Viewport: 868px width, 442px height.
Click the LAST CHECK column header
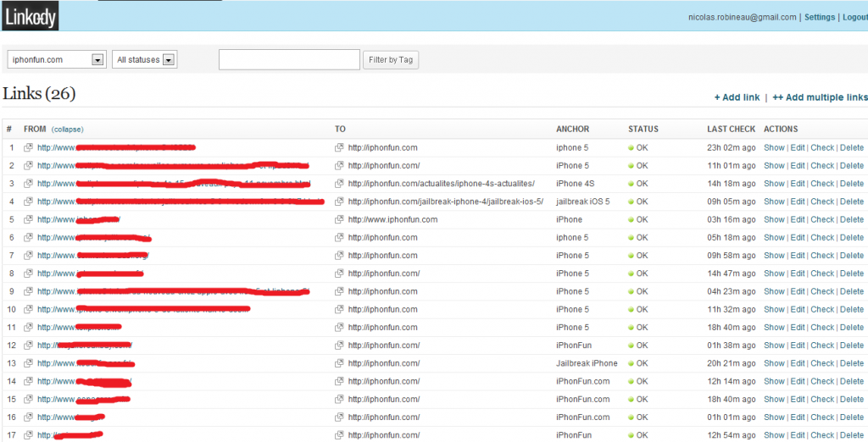click(731, 129)
